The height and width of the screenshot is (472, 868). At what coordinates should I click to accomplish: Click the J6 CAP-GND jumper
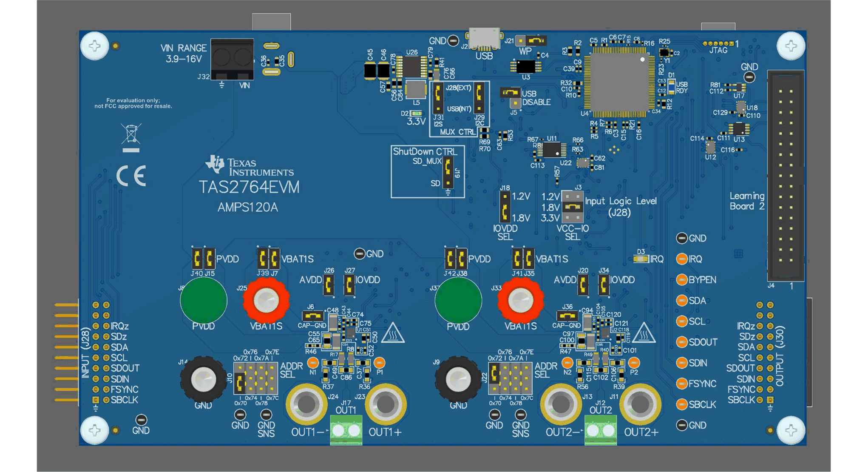tap(313, 316)
